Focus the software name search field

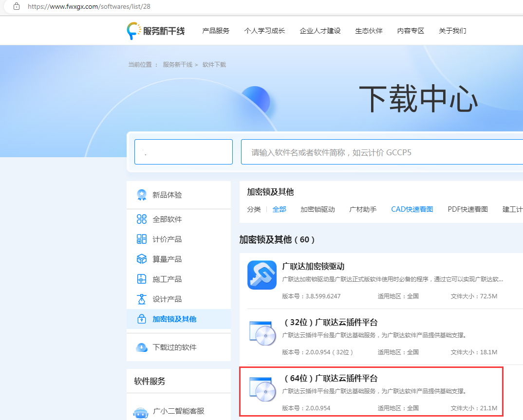click(x=382, y=152)
